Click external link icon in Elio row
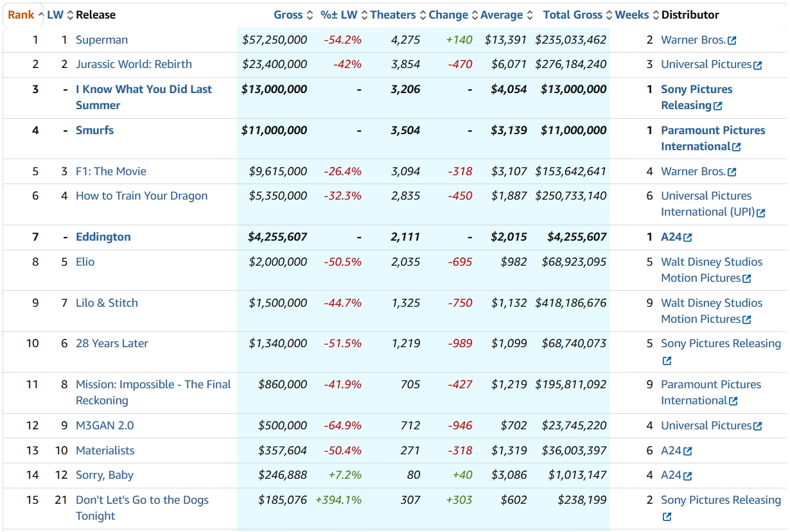790x532 pixels. tap(747, 279)
